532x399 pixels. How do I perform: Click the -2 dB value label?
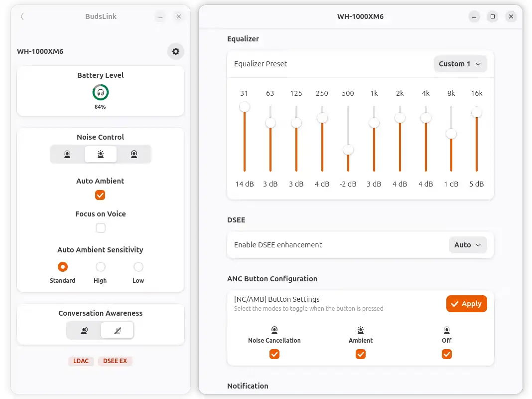[x=348, y=184]
